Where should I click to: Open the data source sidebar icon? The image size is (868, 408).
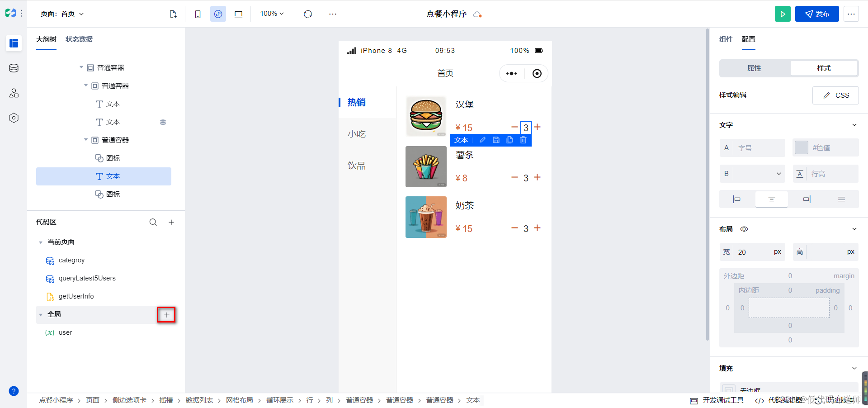(x=14, y=68)
